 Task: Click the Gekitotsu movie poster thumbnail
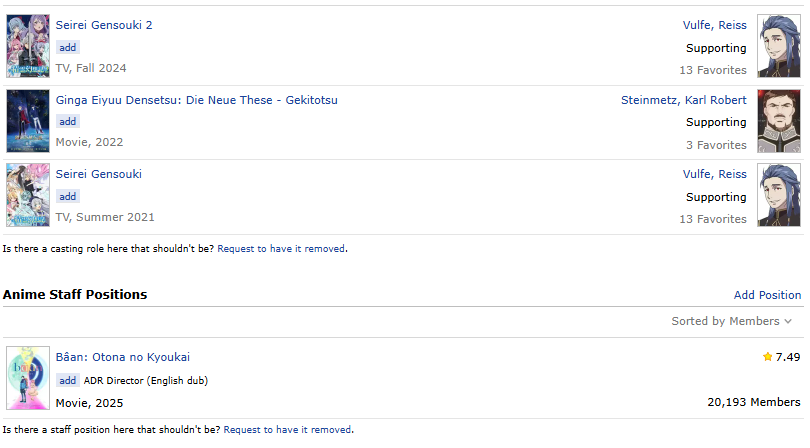(x=28, y=121)
